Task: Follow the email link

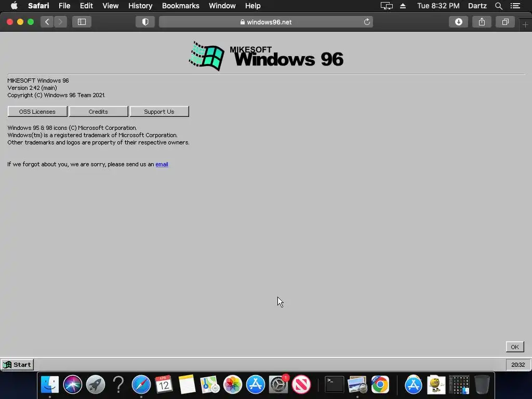Action: pos(162,164)
